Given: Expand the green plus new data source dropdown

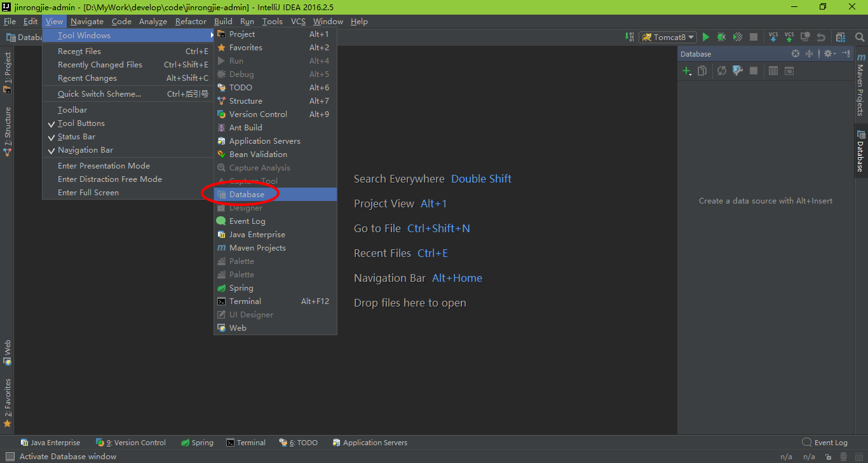Looking at the screenshot, I should pyautogui.click(x=688, y=71).
